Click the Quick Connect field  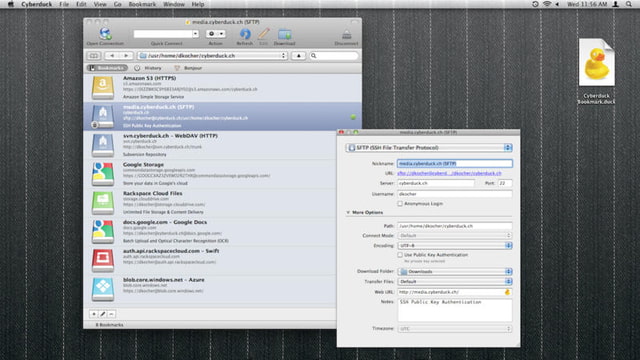(163, 34)
